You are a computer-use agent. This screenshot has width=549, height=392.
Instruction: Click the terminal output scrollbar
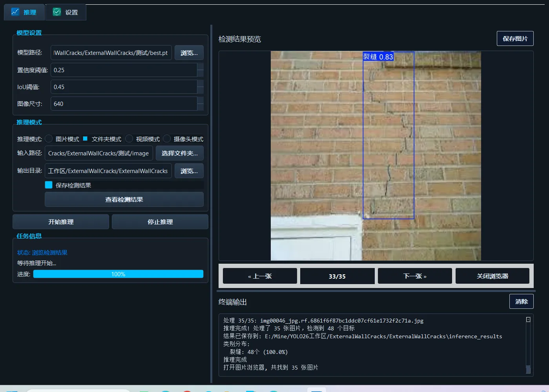tap(528, 345)
